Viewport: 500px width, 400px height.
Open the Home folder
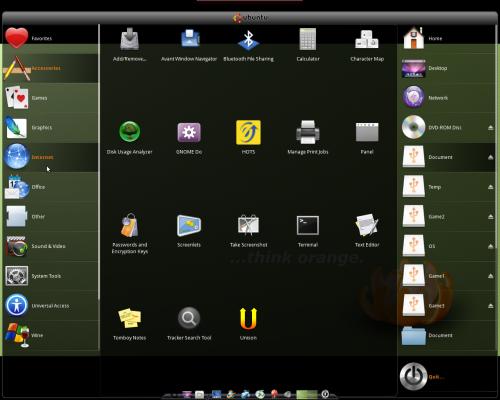coord(447,38)
